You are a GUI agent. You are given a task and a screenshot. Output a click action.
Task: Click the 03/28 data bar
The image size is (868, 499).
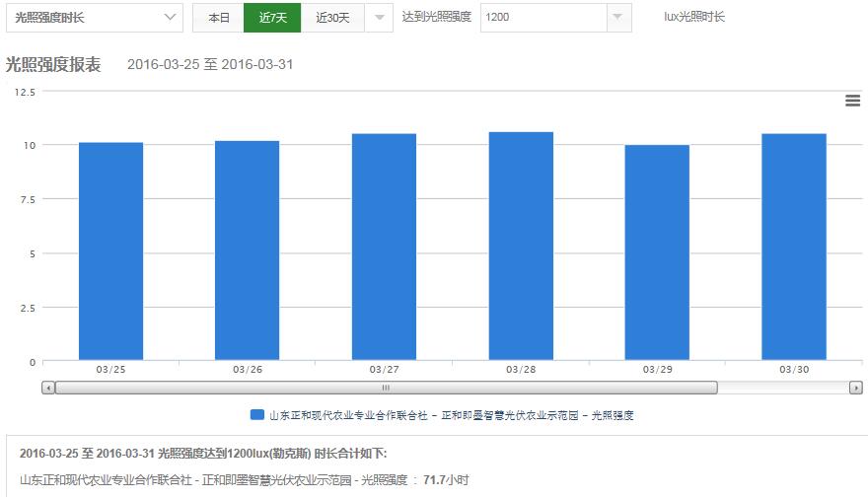[521, 246]
